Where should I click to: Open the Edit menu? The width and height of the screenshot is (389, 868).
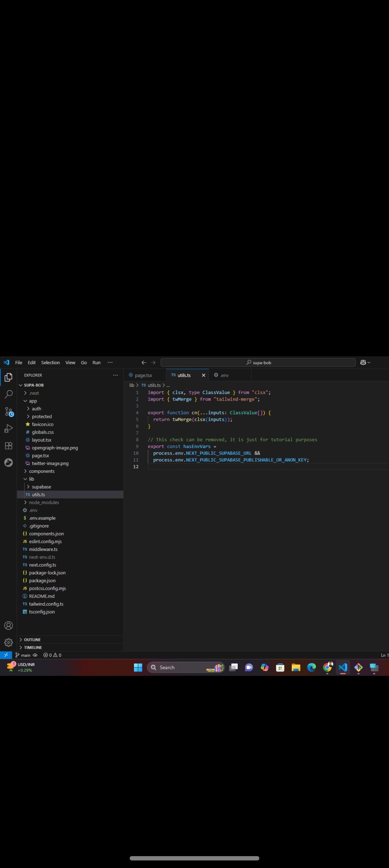[x=32, y=362]
